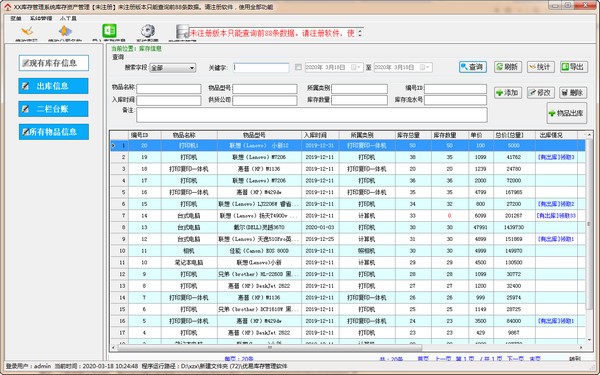Click the horizontal scrollbar of the table
600x375 pixels.
pyautogui.click(x=270, y=347)
